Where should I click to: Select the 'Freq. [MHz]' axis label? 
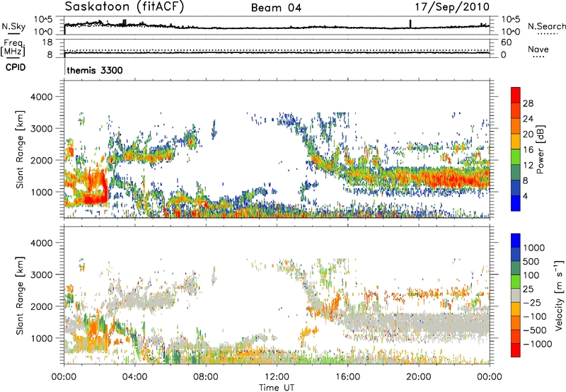[x=13, y=48]
